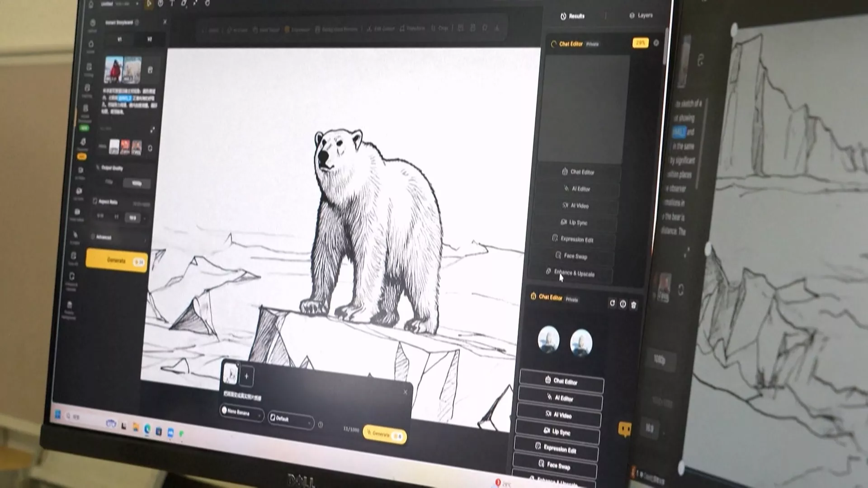
Task: Click the trash icon in Chat Editor panel
Action: [633, 305]
